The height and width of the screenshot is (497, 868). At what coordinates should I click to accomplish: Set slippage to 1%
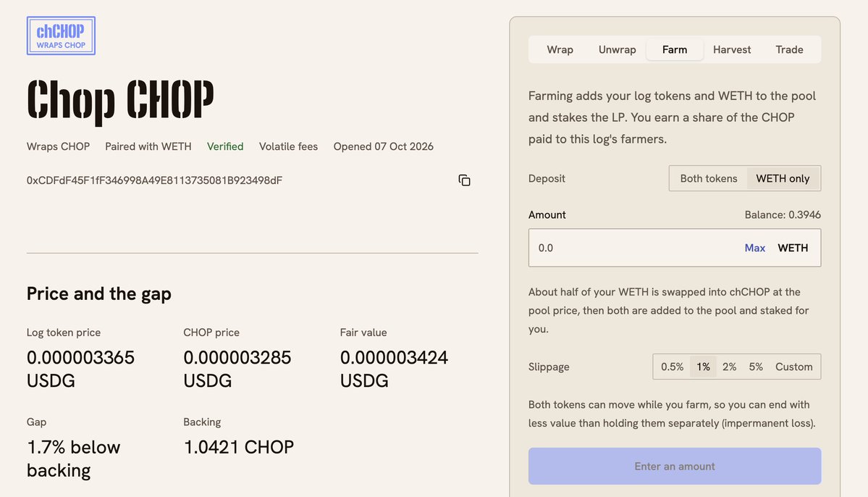point(703,367)
